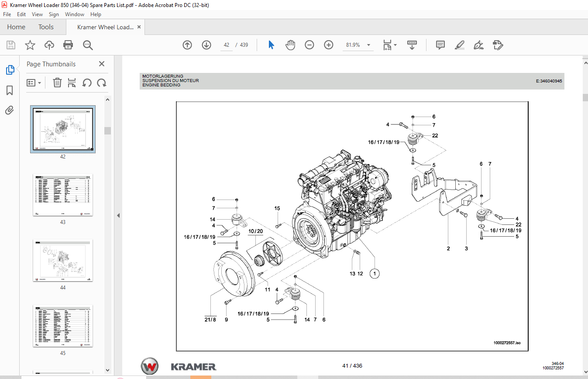Bookmark the file with the star icon

click(x=30, y=45)
